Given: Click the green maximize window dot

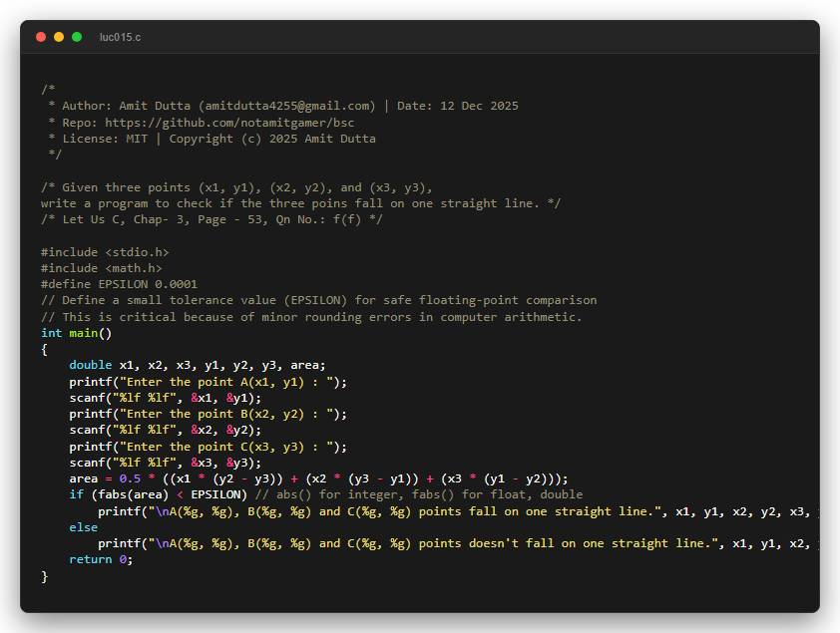Looking at the screenshot, I should [x=77, y=37].
